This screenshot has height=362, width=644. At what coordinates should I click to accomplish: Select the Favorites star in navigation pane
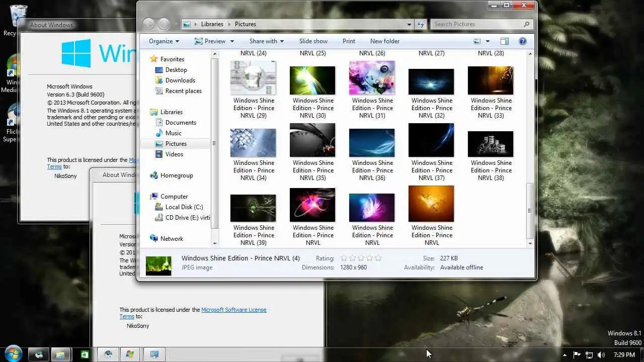click(x=154, y=59)
